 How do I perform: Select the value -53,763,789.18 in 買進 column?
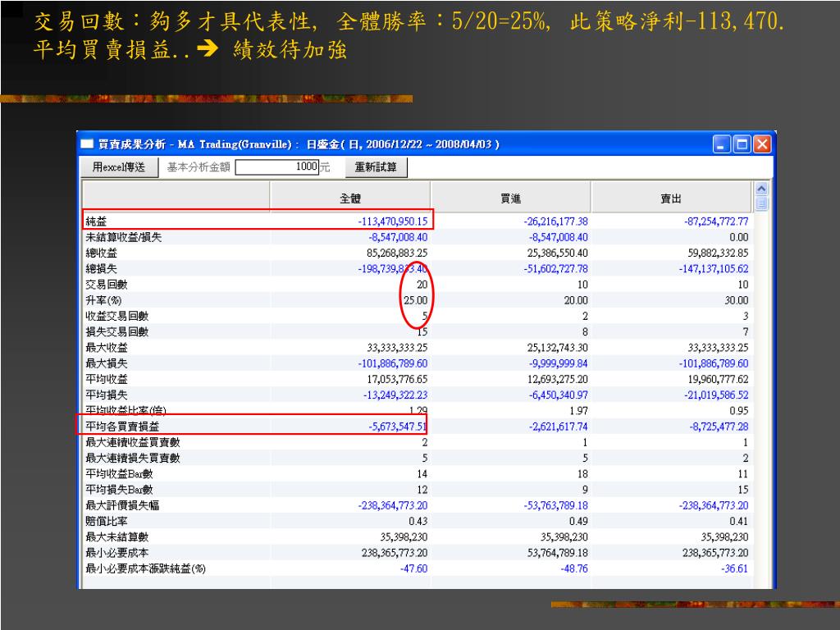[555, 505]
